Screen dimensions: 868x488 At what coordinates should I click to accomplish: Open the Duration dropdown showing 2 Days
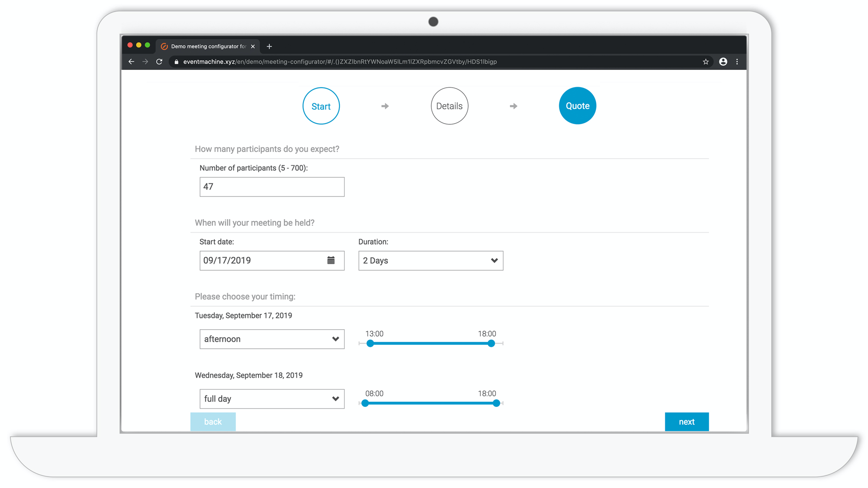tap(430, 260)
